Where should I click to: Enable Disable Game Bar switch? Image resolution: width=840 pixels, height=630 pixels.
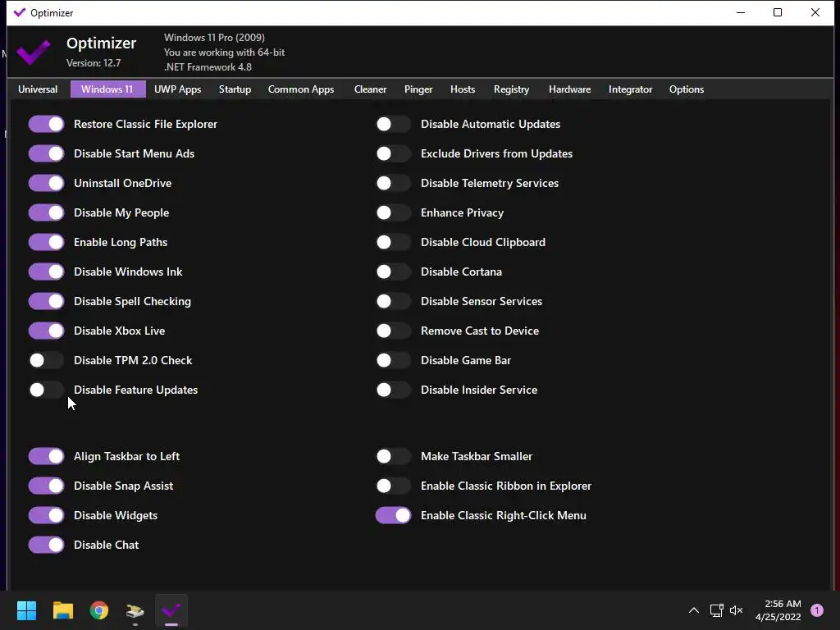point(393,360)
